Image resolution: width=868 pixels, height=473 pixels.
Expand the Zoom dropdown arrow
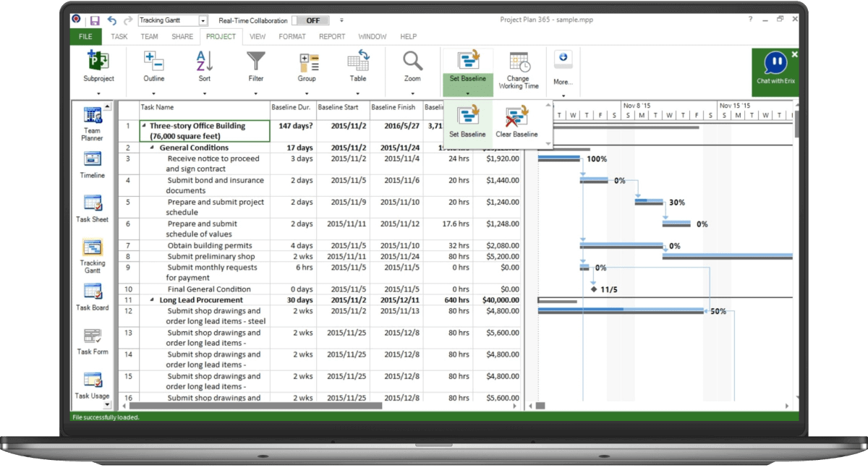412,94
